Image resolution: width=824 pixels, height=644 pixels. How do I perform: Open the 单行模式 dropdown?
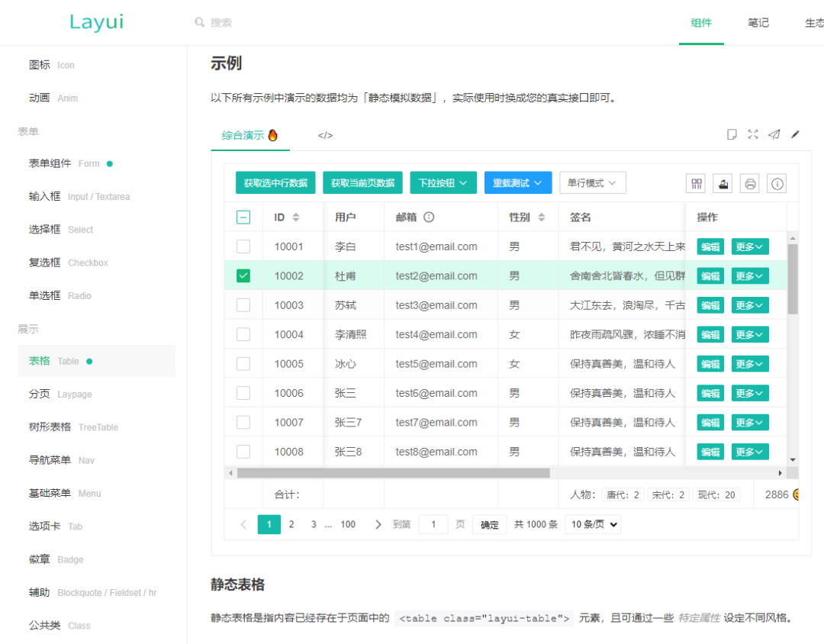pos(593,183)
